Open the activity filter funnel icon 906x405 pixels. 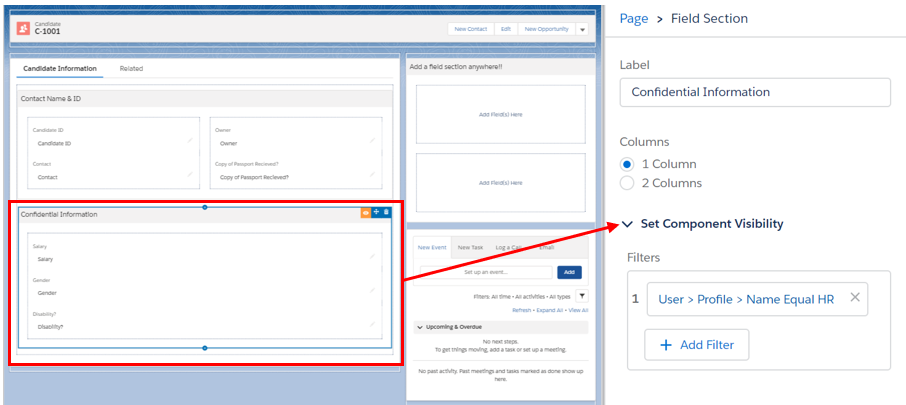coord(582,296)
